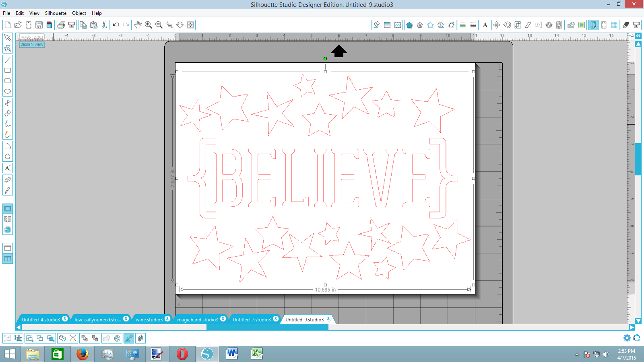This screenshot has height=362, width=644.
Task: Pick the Draw a Rectangle tool
Action: pyautogui.click(x=7, y=70)
